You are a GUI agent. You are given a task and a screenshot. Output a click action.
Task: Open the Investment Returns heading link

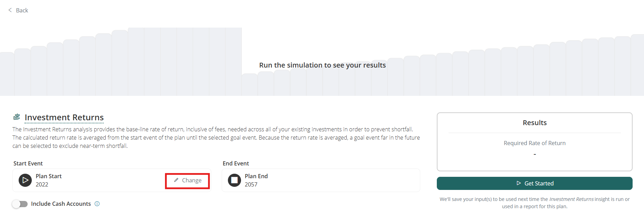coord(64,118)
